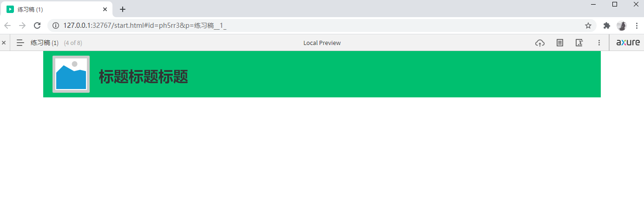
Task: Open the Chrome extensions puzzle icon
Action: tap(606, 26)
